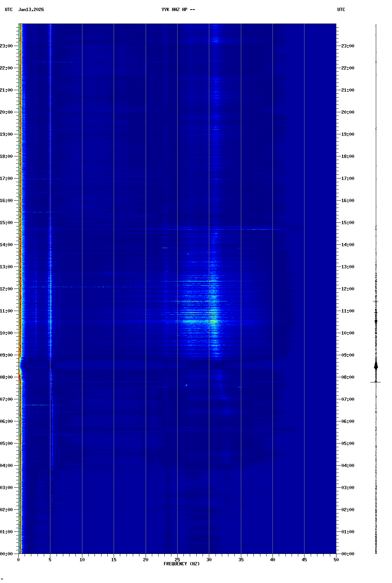Click the VVK HHZ HP station title
Image resolution: width=392 pixels, height=583 pixels.
[x=178, y=10]
